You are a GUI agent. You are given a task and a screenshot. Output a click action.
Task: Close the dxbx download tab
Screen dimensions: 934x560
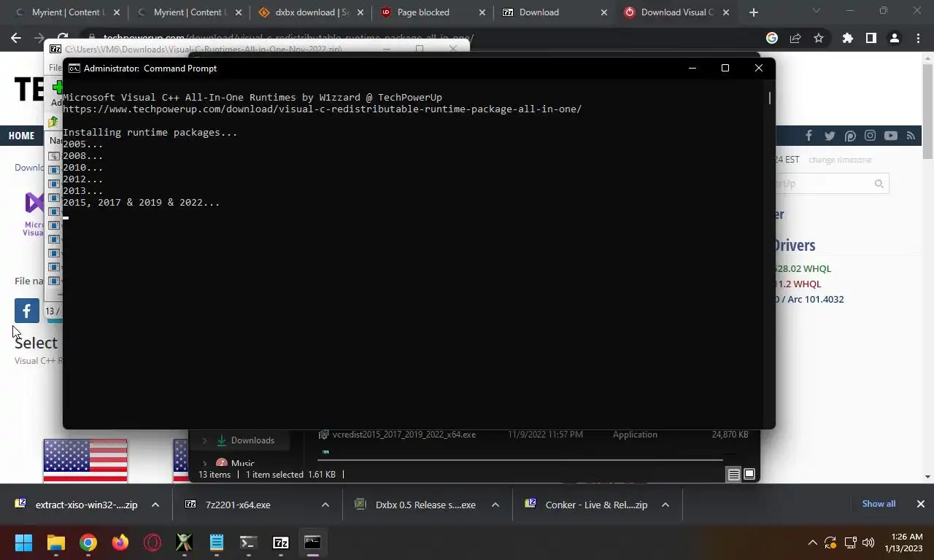pyautogui.click(x=360, y=12)
